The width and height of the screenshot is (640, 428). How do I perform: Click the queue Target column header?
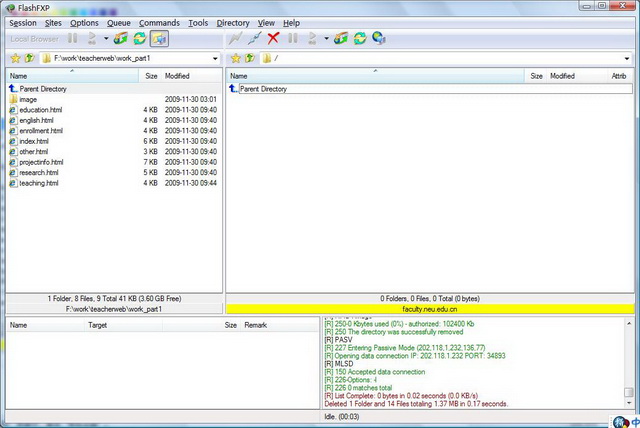pos(123,325)
